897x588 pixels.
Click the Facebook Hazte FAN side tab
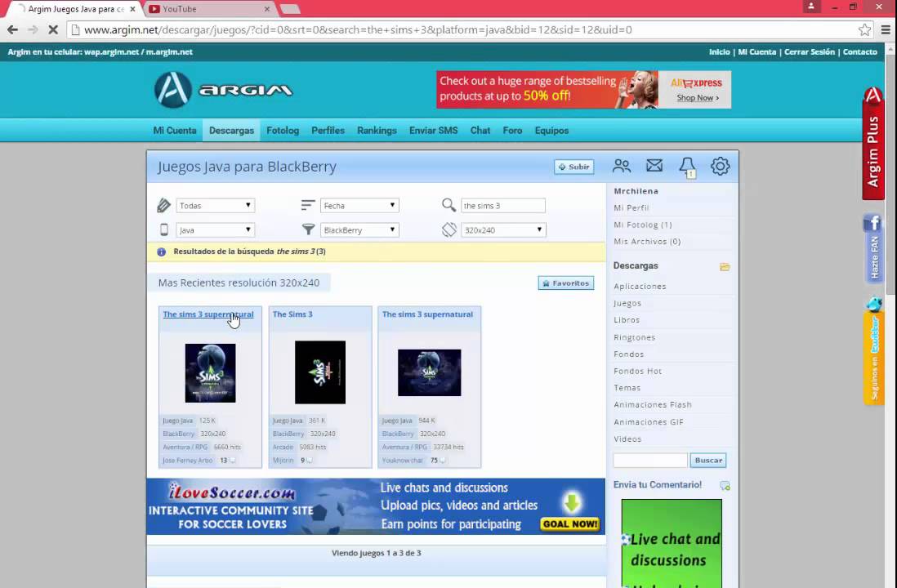(873, 248)
